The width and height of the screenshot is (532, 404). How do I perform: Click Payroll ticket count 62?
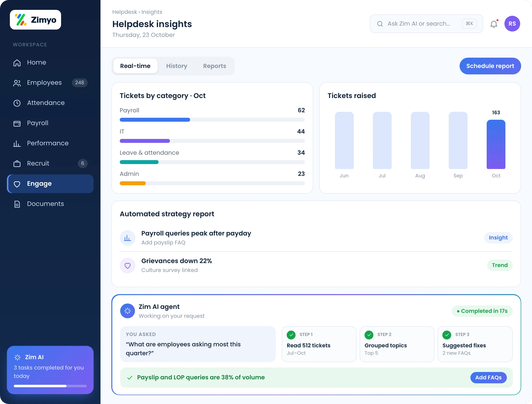[x=301, y=110]
